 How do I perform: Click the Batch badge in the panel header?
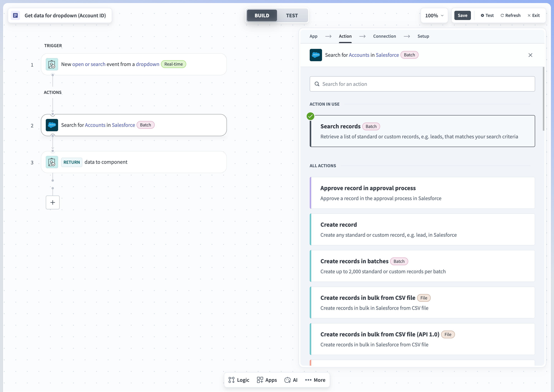[x=410, y=55]
